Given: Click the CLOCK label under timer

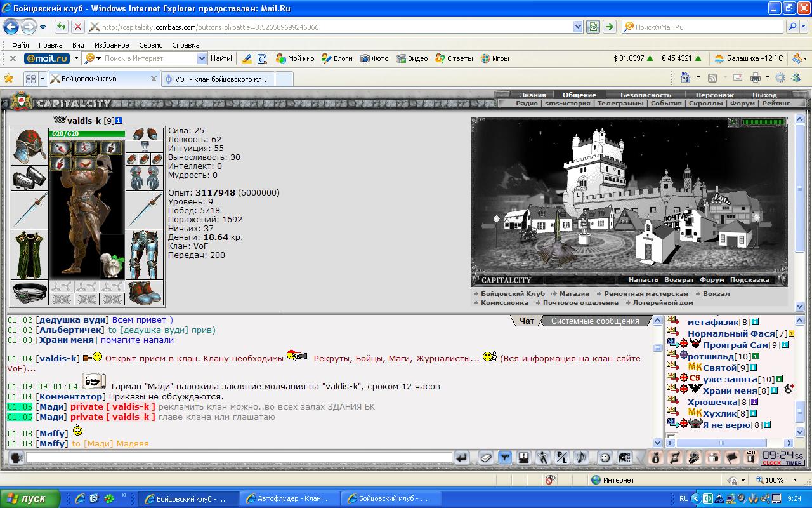Looking at the screenshot, I should pos(772,464).
